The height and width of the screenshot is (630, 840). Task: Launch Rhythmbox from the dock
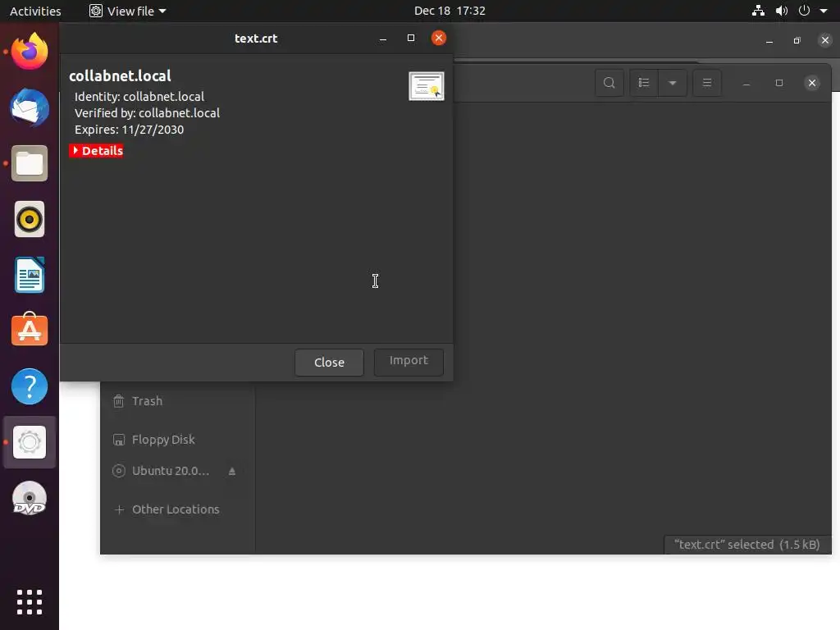pyautogui.click(x=30, y=219)
